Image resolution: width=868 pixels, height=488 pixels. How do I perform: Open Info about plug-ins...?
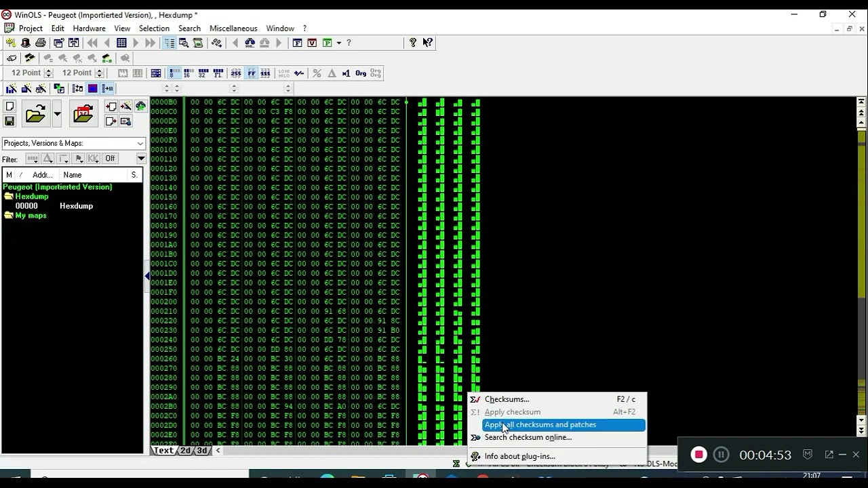click(x=557, y=456)
